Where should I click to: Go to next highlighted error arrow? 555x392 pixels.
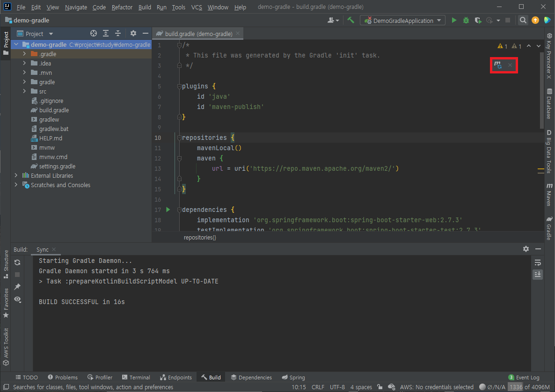click(x=538, y=46)
